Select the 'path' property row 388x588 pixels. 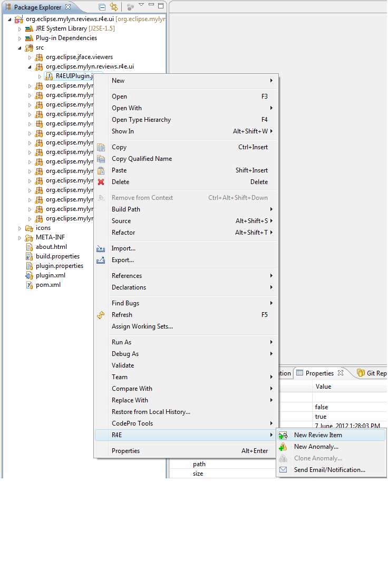point(222,464)
